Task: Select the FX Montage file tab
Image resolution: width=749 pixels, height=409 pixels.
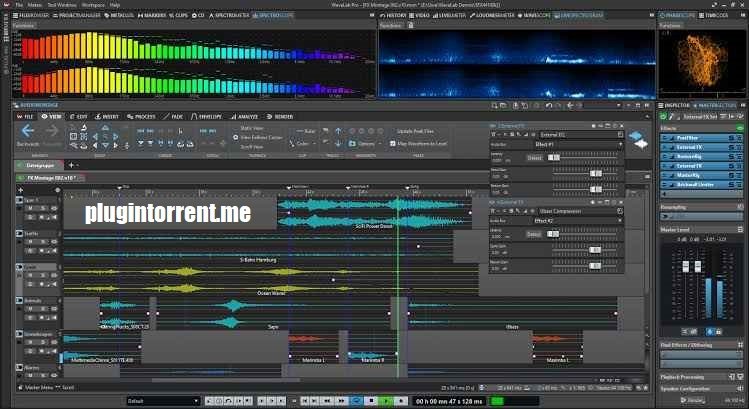Action: pos(50,178)
